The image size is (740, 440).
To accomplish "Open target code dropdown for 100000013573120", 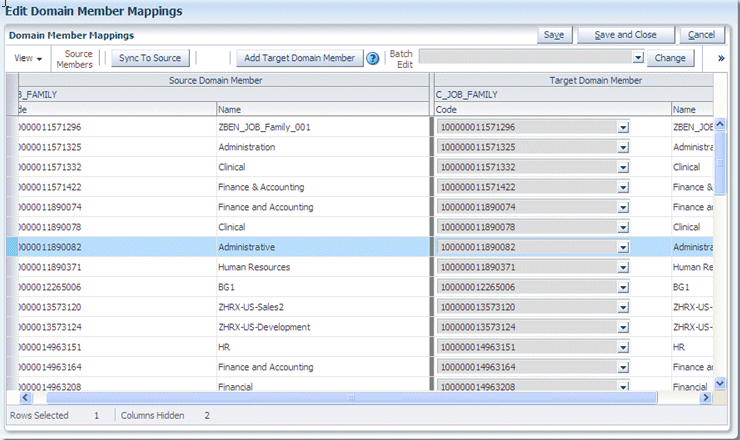I will (x=623, y=307).
